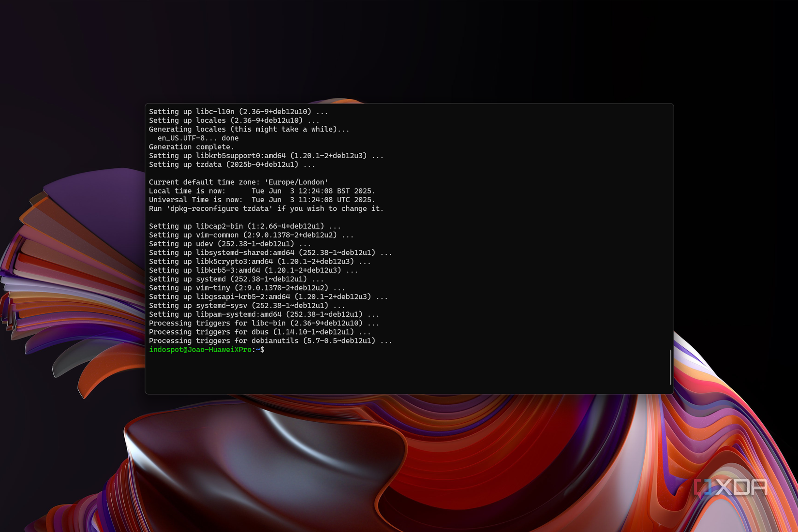
Task: Click the 'Setting up libkrb5-3:amd64' line
Action: [253, 270]
